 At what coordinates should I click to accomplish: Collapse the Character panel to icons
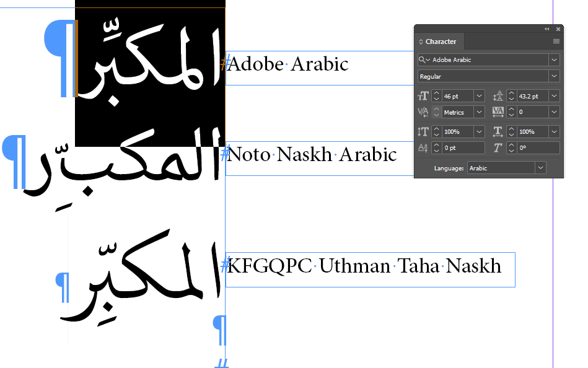click(546, 29)
